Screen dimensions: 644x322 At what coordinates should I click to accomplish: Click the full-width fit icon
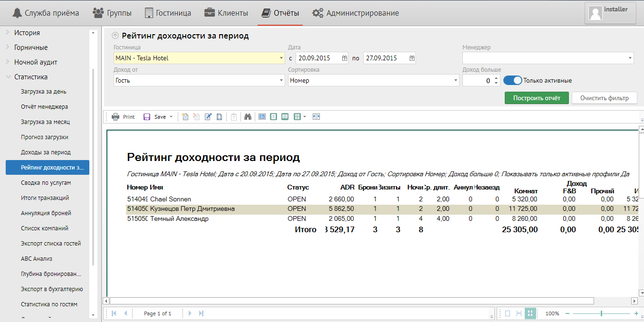[317, 117]
